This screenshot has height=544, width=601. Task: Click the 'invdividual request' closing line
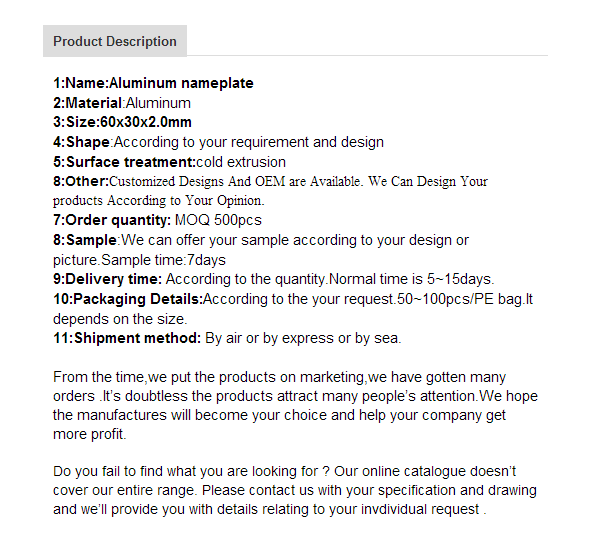click(269, 509)
